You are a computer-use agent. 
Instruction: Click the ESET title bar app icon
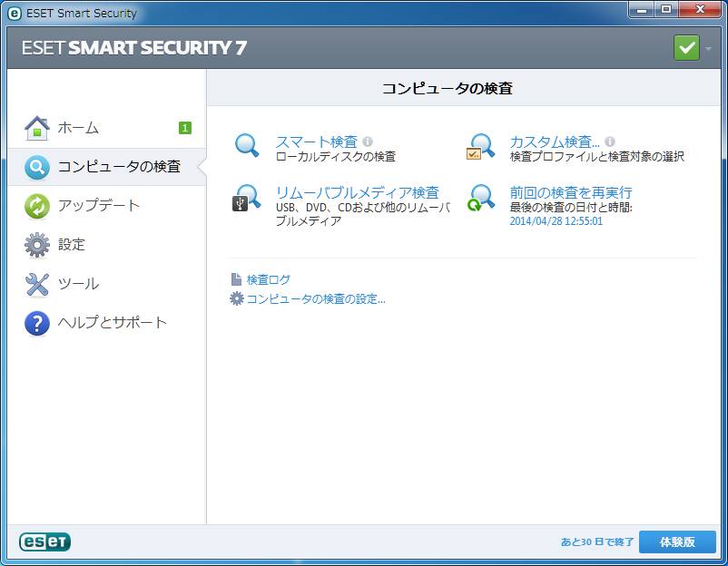click(x=15, y=14)
